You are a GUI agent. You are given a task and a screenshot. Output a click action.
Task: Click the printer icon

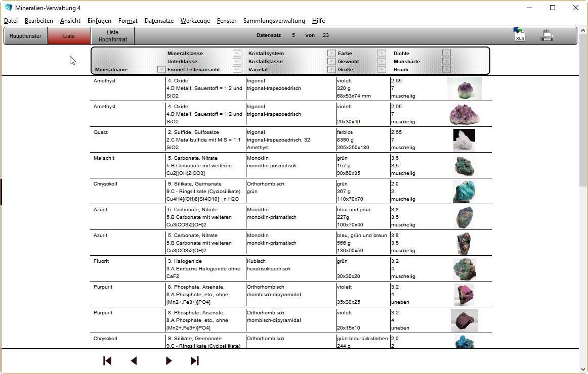coord(547,35)
